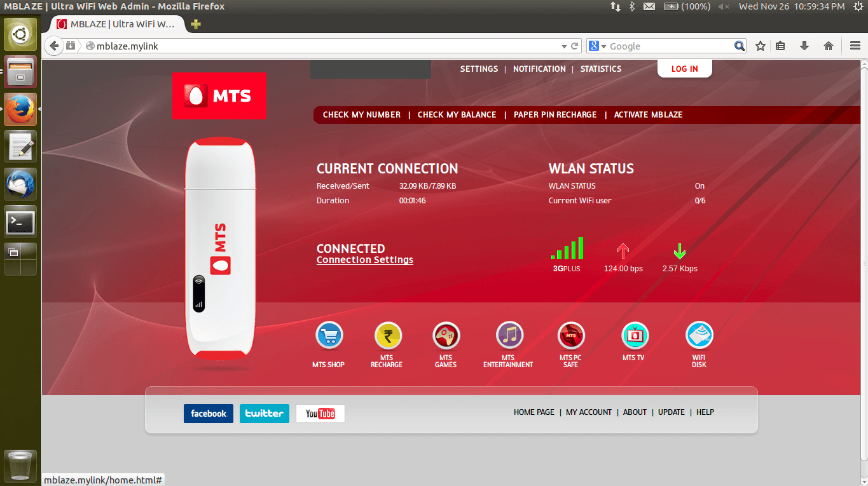Open the Bluetooth indicator menu
The image size is (868, 486).
click(632, 6)
